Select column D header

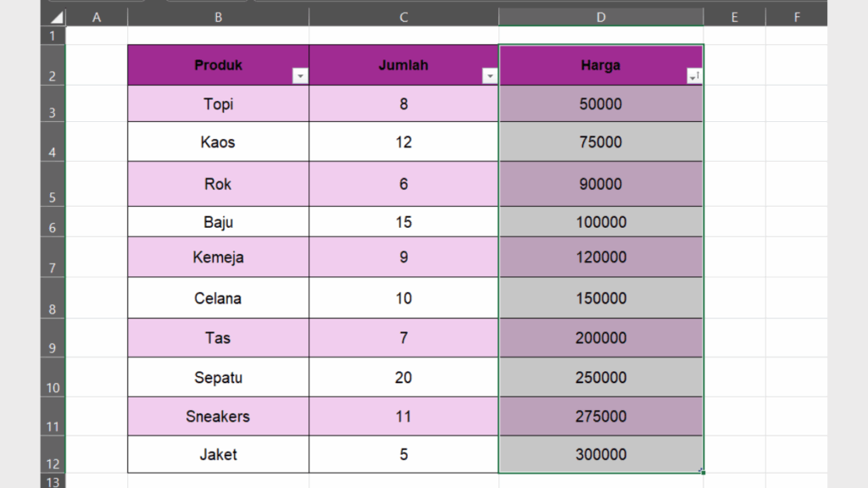(601, 17)
